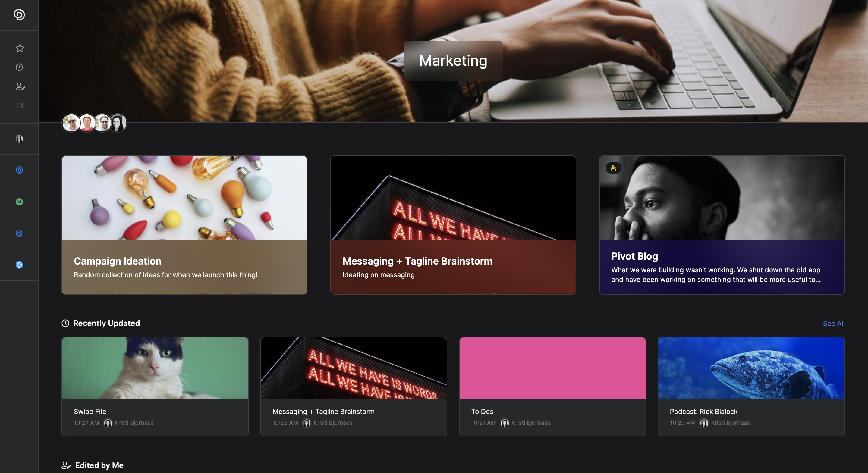Viewport: 868px width, 473px height.
Task: Open the Swipe File document
Action: (x=155, y=386)
